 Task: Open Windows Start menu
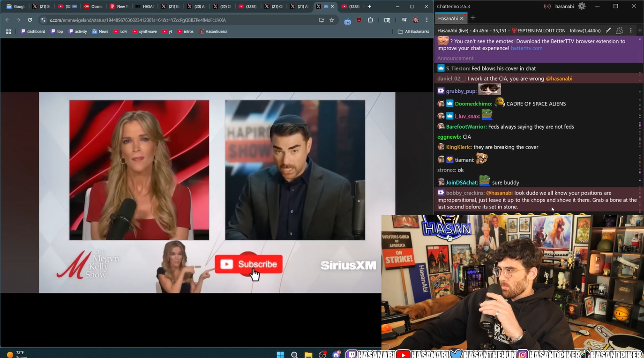point(280,354)
